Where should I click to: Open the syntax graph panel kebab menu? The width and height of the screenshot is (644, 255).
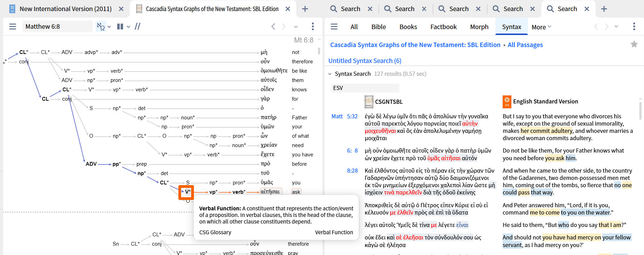click(x=313, y=27)
